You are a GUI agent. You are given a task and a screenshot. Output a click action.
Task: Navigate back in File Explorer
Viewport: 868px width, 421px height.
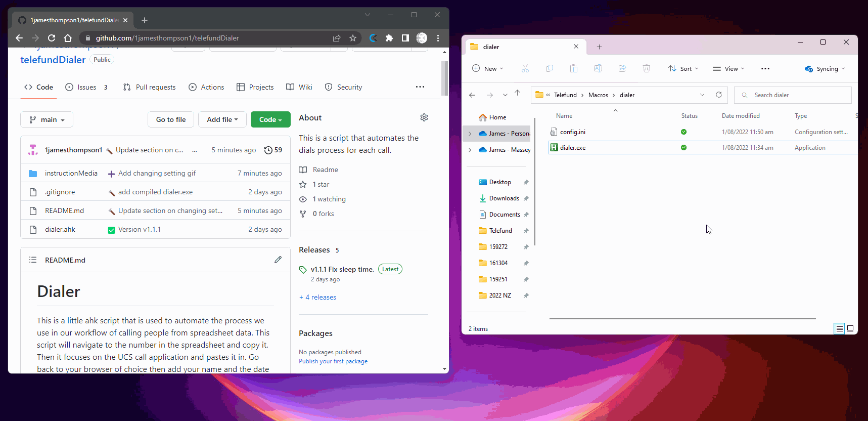(x=472, y=95)
